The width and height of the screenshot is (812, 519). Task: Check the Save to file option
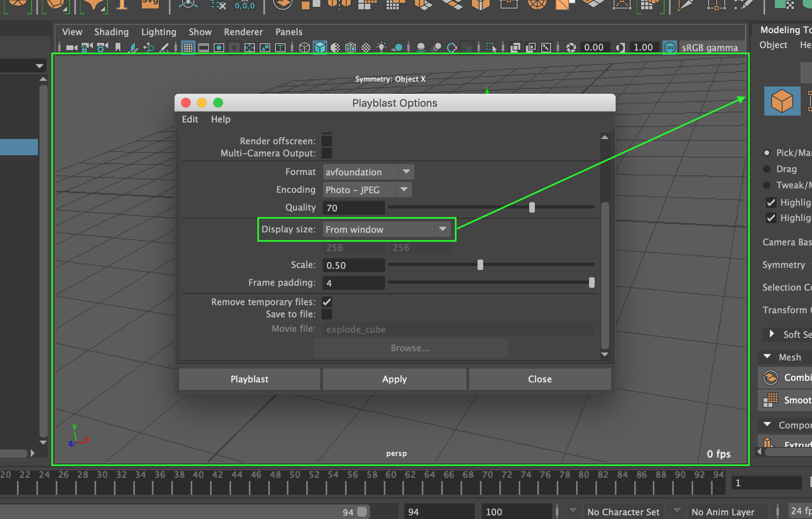click(326, 314)
